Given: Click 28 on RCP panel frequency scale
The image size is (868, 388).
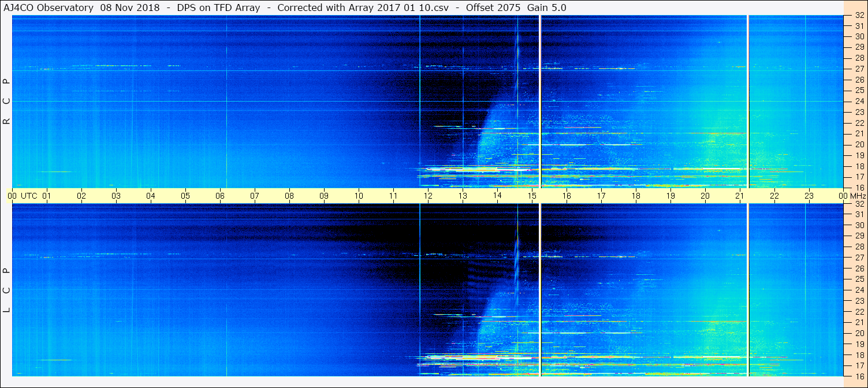Looking at the screenshot, I should (859, 58).
